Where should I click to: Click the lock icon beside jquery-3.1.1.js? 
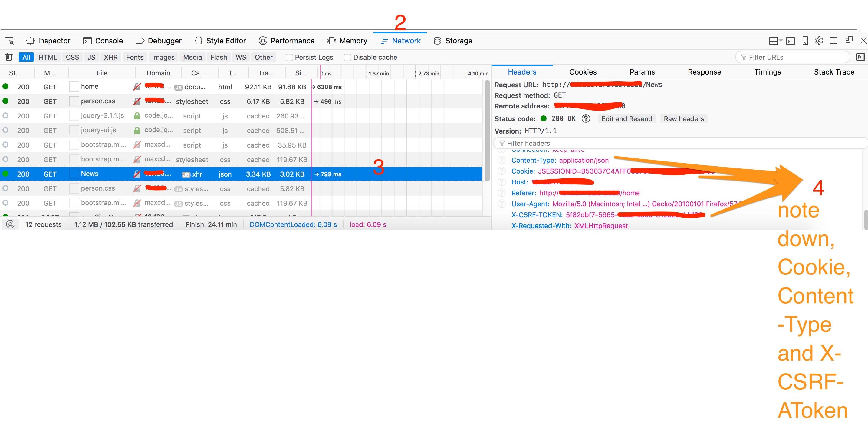point(137,116)
